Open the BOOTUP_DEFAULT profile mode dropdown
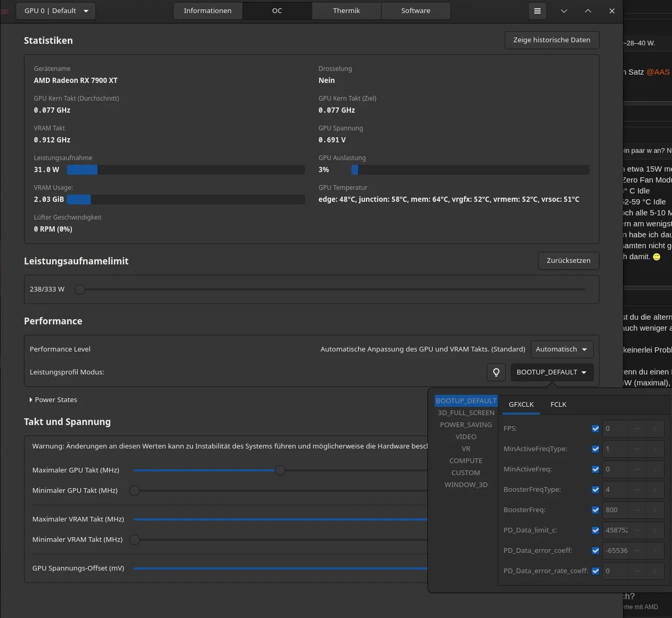This screenshot has height=618, width=672. tap(552, 372)
